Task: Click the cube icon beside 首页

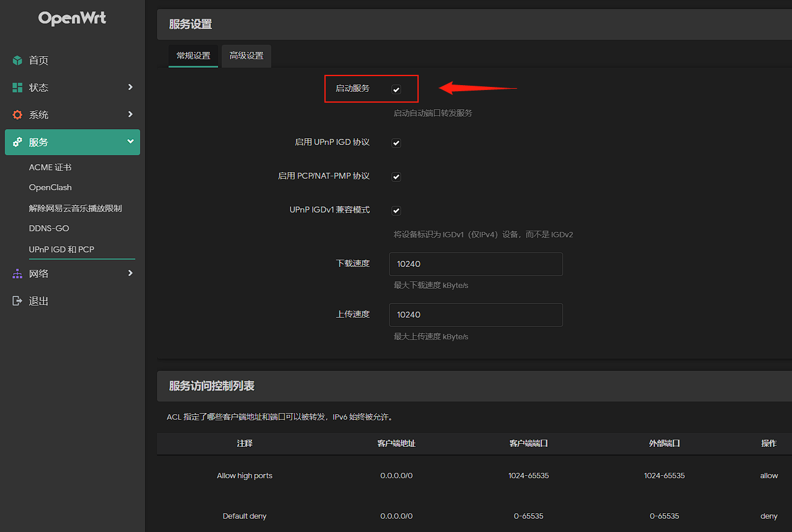Action: point(18,60)
